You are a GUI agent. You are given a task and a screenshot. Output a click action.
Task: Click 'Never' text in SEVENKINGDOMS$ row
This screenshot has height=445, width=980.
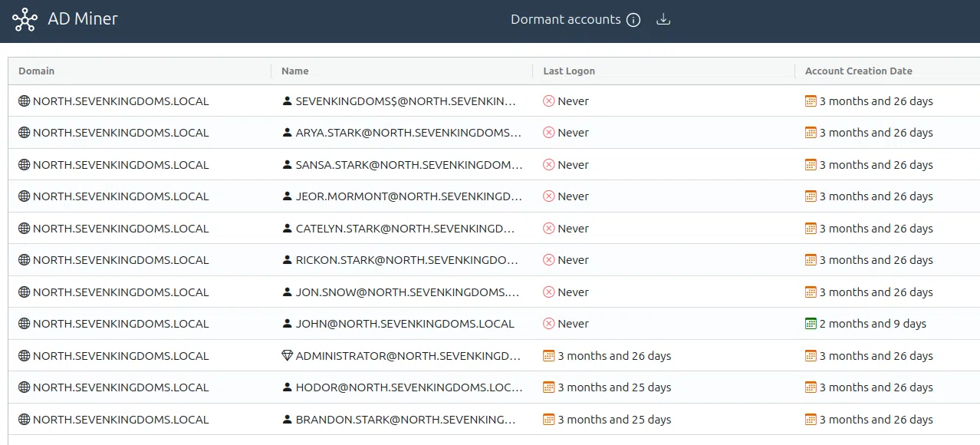pyautogui.click(x=573, y=101)
